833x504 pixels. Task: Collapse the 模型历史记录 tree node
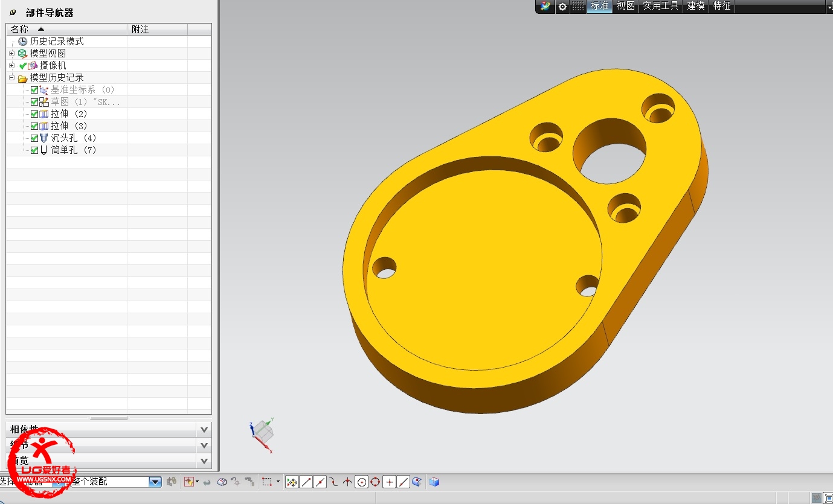tap(11, 77)
